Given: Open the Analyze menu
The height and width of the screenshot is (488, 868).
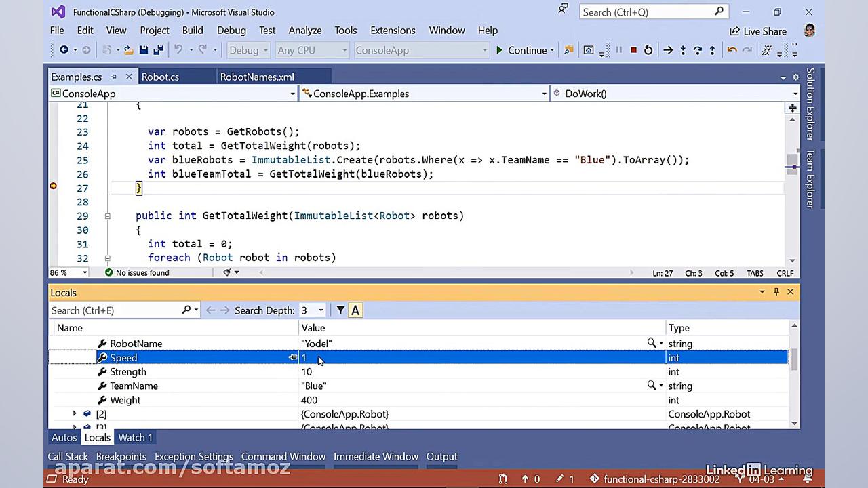Looking at the screenshot, I should point(305,30).
